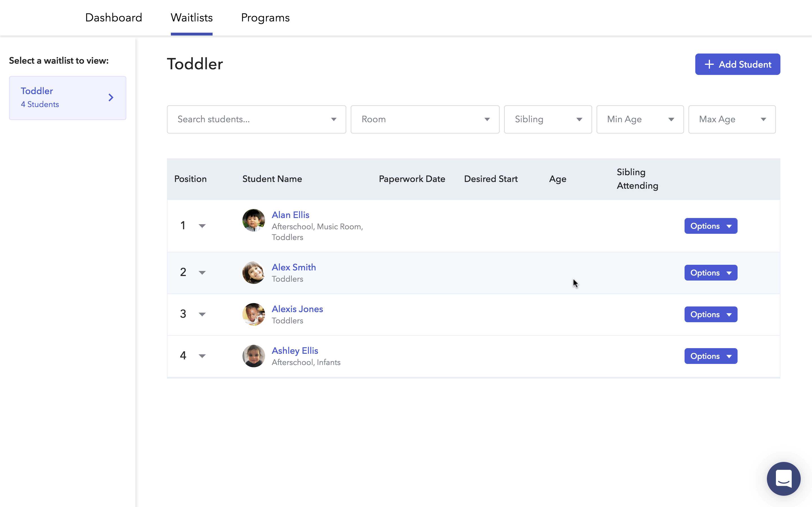The width and height of the screenshot is (812, 507).
Task: Click Alexis Jones's avatar picture
Action: 253,314
